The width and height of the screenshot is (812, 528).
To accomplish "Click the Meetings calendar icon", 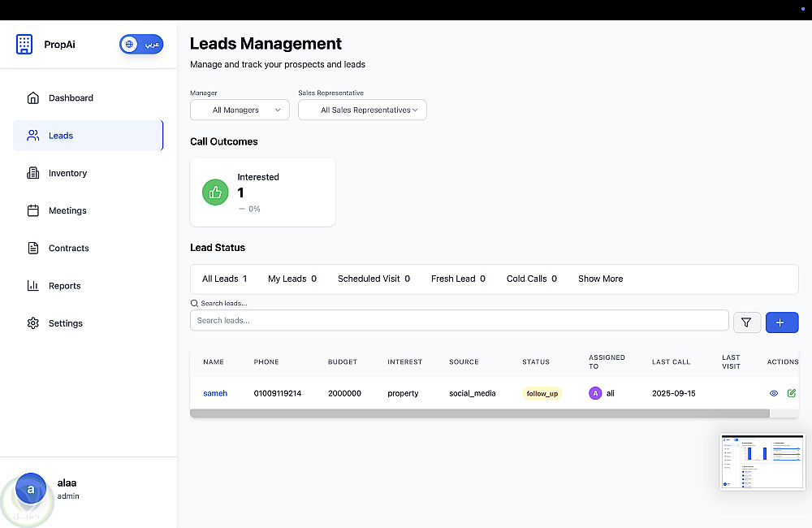I will pos(33,210).
